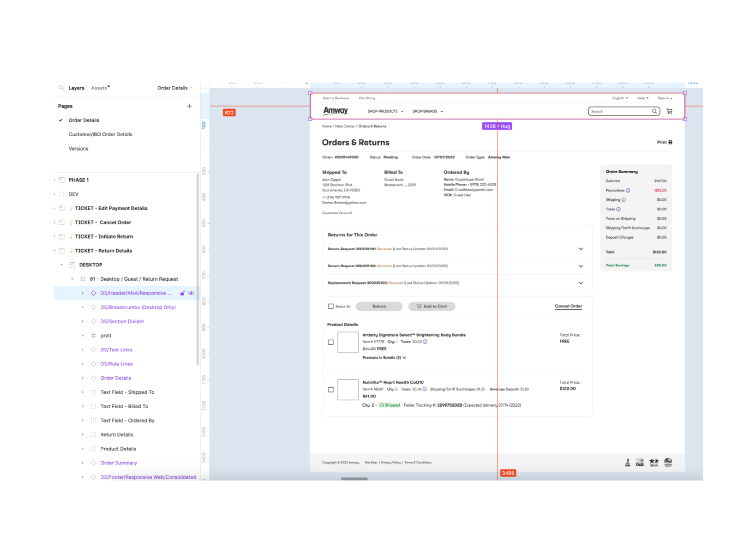
Task: Open the SHOP PRODUCTS dropdown
Action: pyautogui.click(x=385, y=111)
